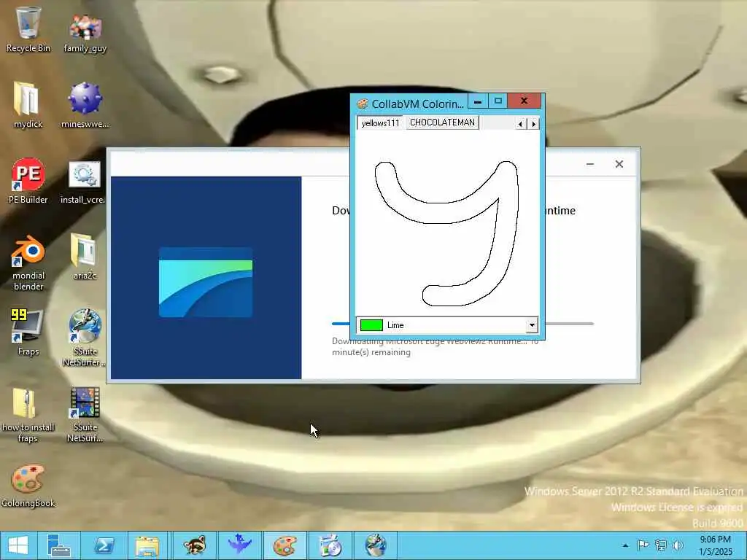Open the network tray icon
This screenshot has width=747, height=560.
click(660, 545)
